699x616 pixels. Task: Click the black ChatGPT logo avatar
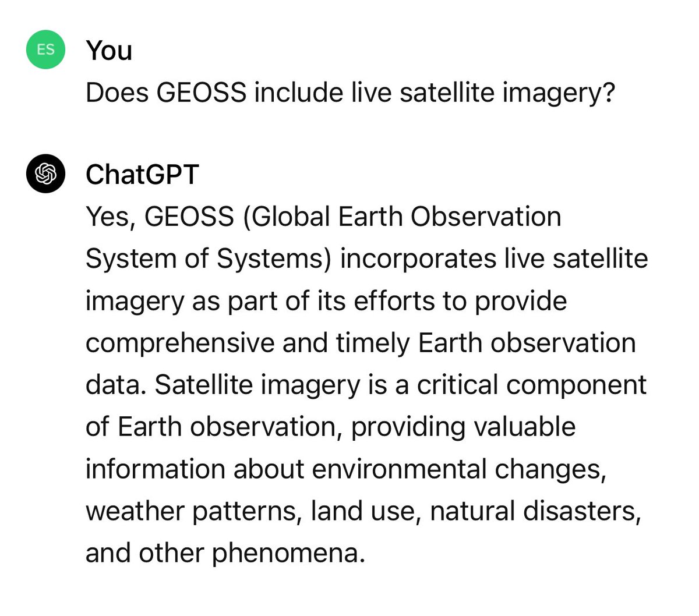[45, 174]
